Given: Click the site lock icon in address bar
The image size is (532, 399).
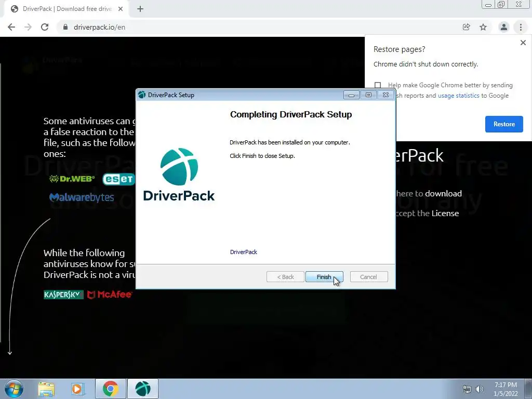Looking at the screenshot, I should [x=65, y=27].
